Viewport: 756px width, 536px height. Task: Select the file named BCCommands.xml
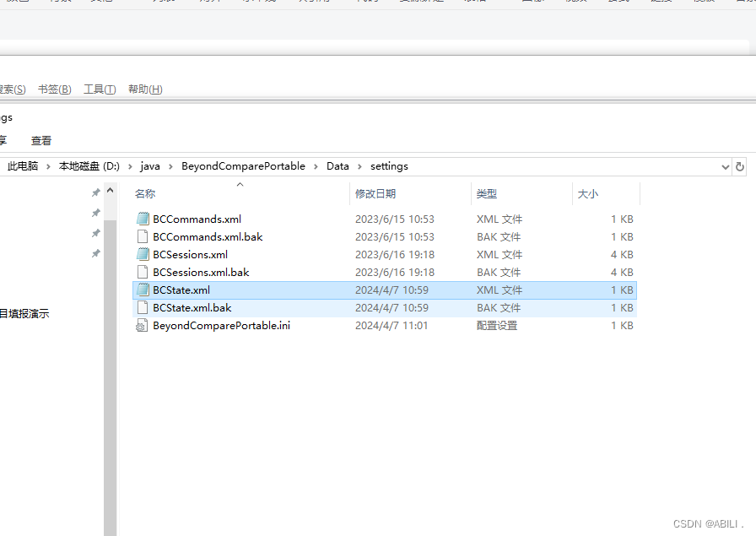[x=197, y=219]
